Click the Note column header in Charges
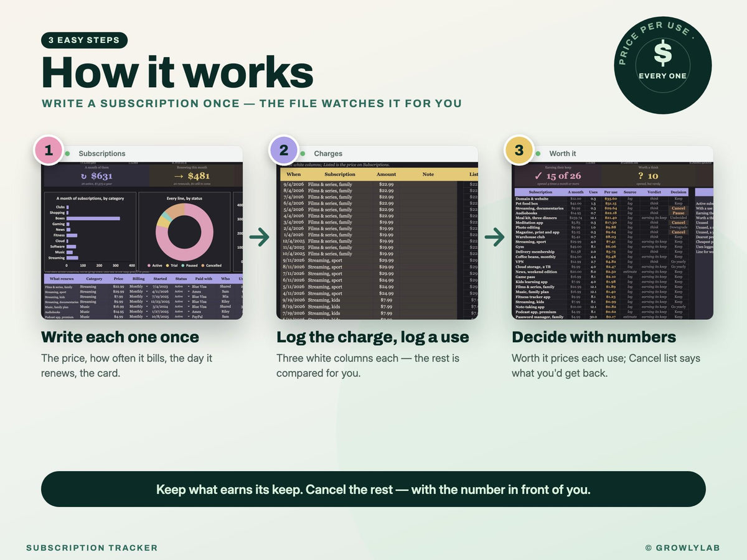The image size is (747, 560). [x=428, y=174]
